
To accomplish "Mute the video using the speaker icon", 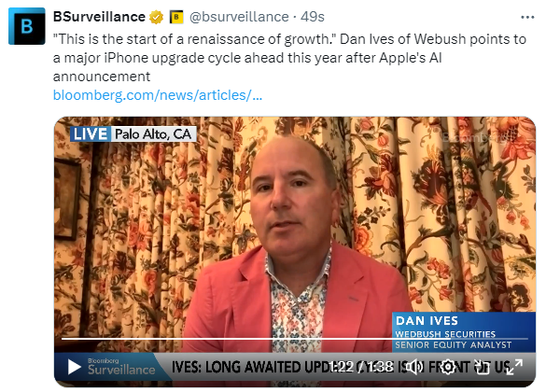I will [414, 367].
